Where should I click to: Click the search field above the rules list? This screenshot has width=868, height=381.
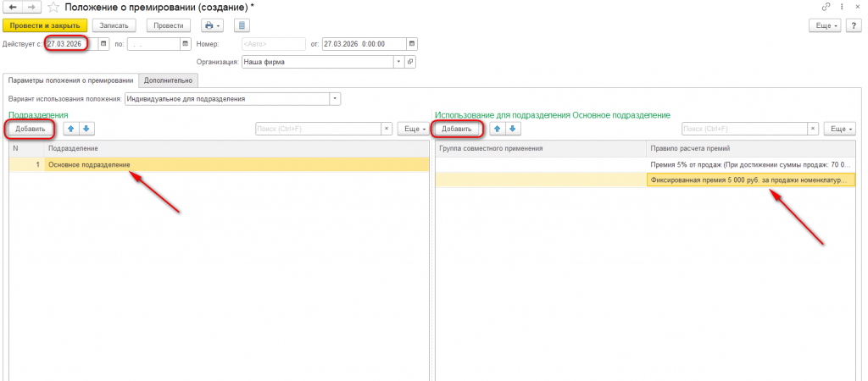(745, 129)
